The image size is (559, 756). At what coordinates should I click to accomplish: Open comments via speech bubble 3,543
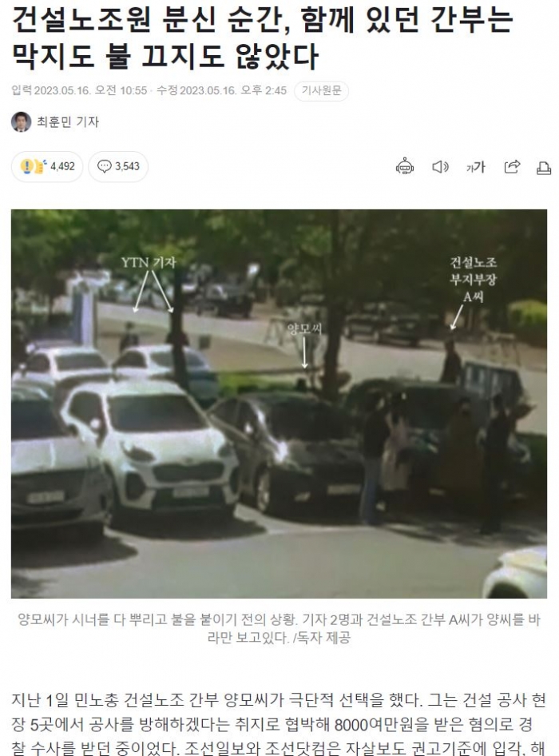118,166
